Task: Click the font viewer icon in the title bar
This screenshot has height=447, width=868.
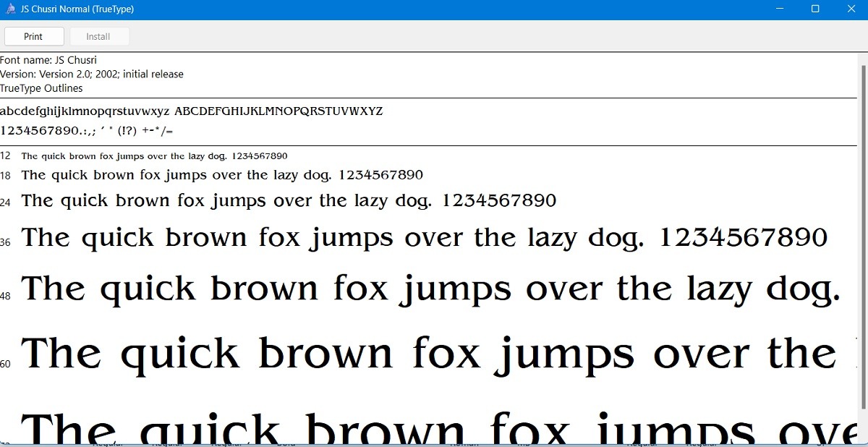Action: 10,9
